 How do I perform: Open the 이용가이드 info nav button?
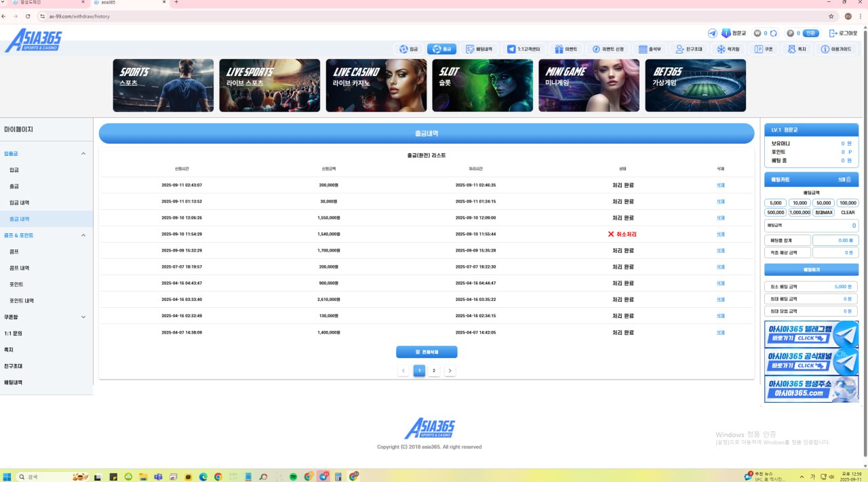click(835, 49)
